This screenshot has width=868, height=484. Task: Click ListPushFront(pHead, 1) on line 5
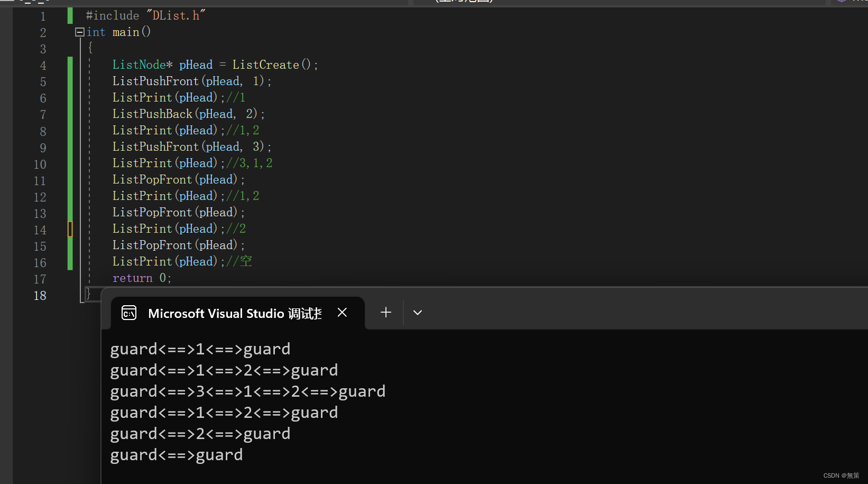coord(191,81)
